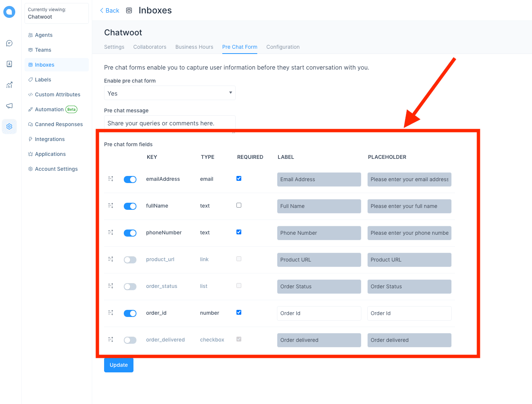
Task: Click the Pre chat message text area
Action: tap(170, 124)
